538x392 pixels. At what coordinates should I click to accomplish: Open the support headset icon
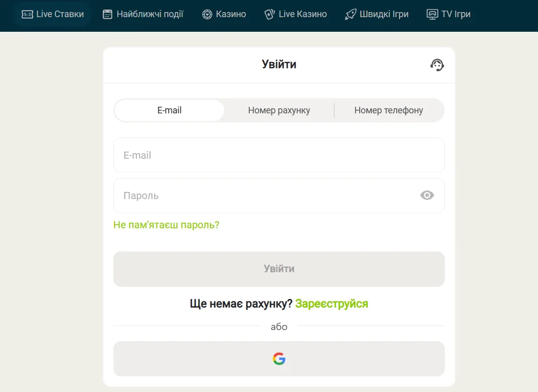click(x=437, y=65)
